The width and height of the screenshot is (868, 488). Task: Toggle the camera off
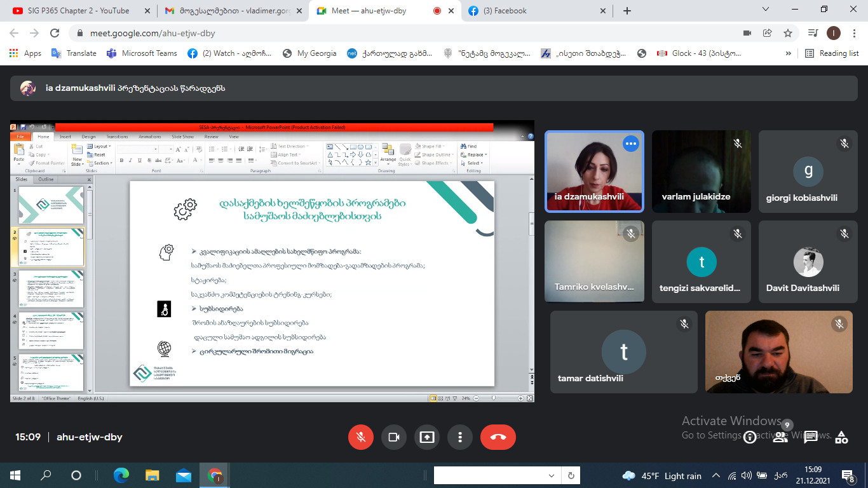point(393,437)
